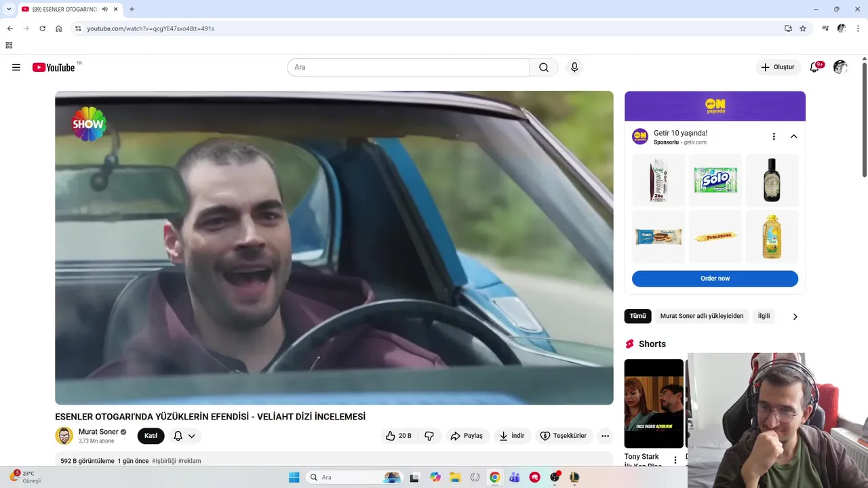
Task: Click the Paylaş share button
Action: (x=467, y=436)
